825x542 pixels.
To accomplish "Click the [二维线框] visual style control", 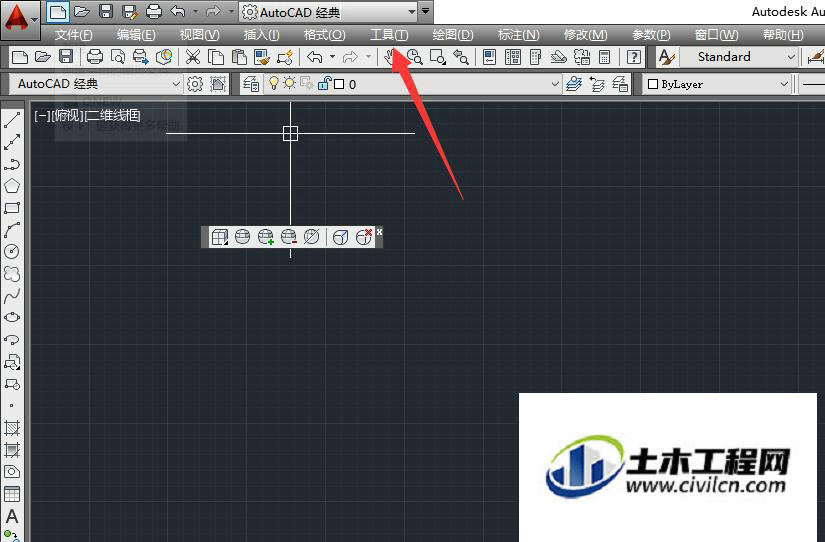I will (113, 115).
